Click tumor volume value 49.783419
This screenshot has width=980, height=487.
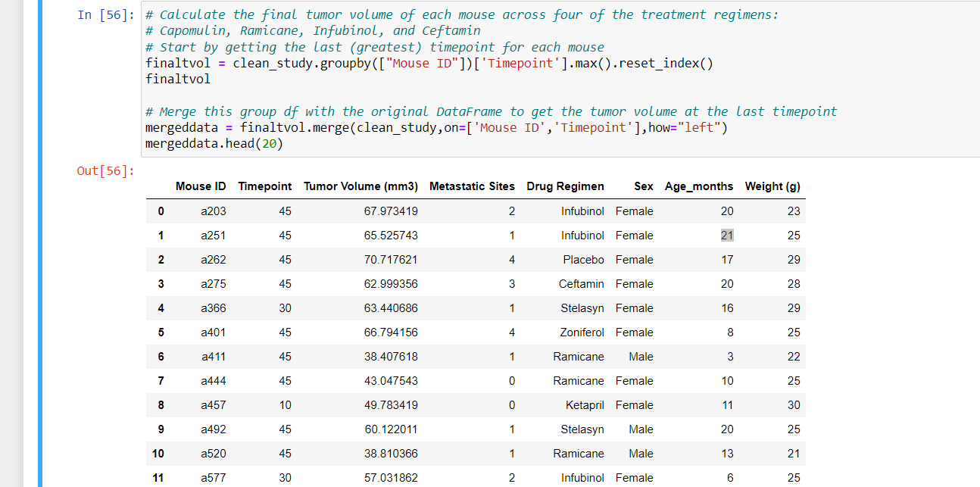tap(391, 405)
